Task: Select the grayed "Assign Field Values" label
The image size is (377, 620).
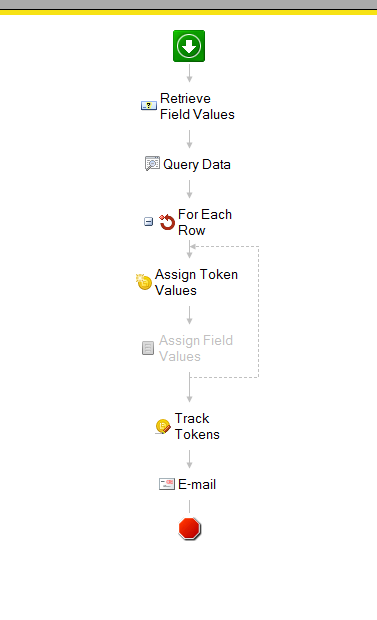Action: tap(196, 348)
